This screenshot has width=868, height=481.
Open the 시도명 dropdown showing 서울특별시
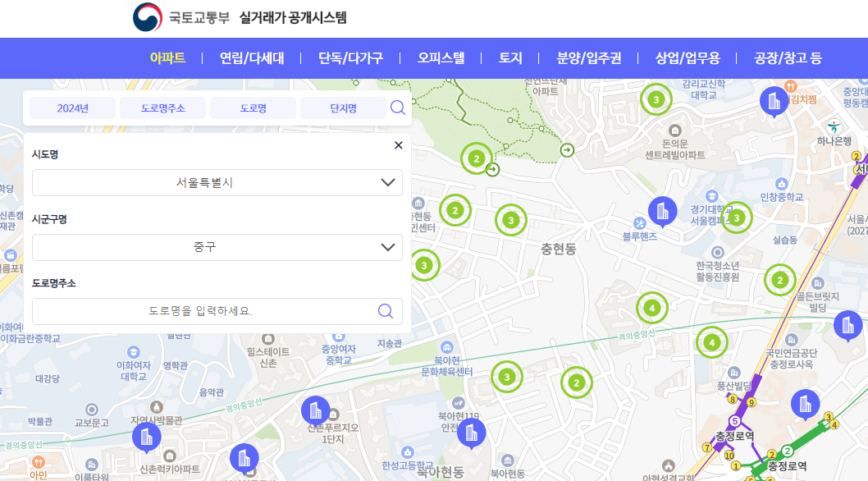pyautogui.click(x=217, y=182)
